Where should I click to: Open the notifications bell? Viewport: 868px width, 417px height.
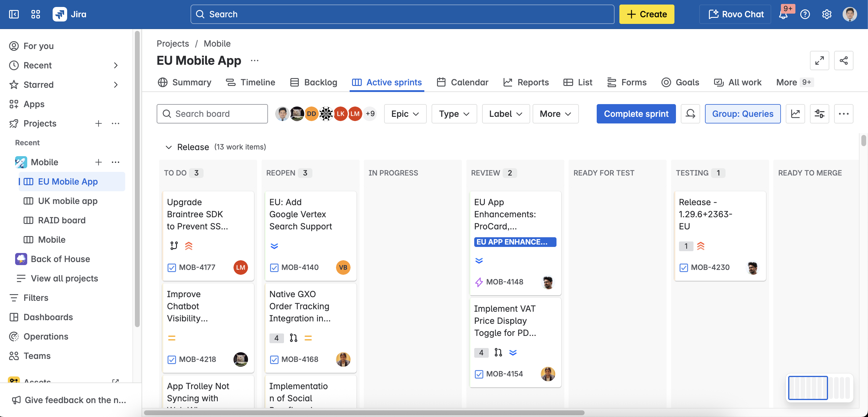(x=784, y=14)
